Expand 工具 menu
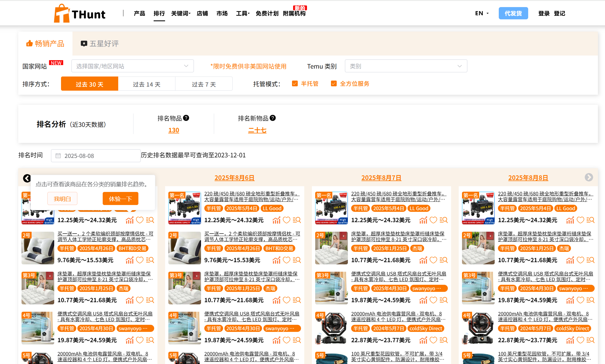Viewport: 605px width, 364px height. [x=243, y=13]
